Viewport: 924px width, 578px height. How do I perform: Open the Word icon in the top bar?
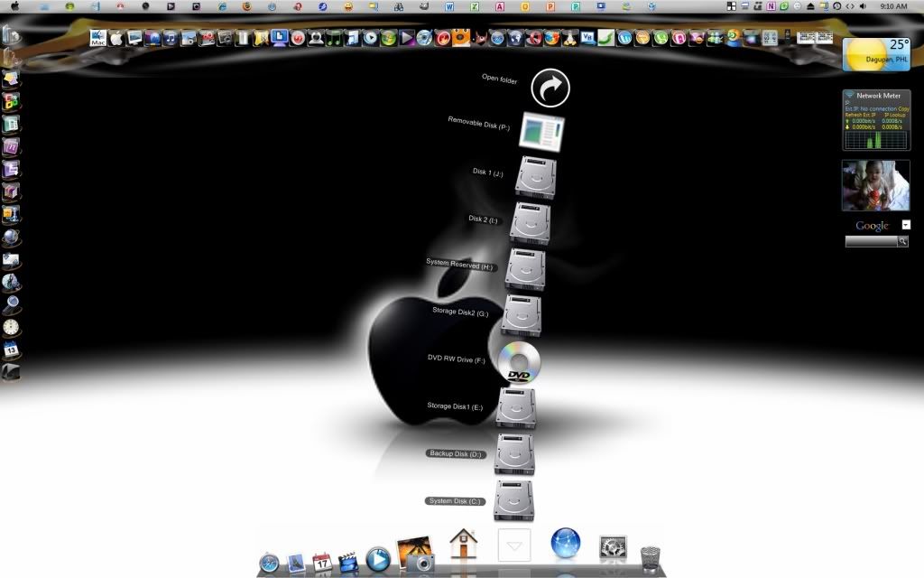449,6
